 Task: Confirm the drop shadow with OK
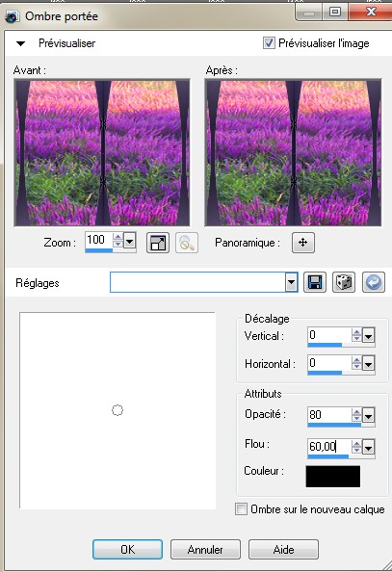click(127, 550)
